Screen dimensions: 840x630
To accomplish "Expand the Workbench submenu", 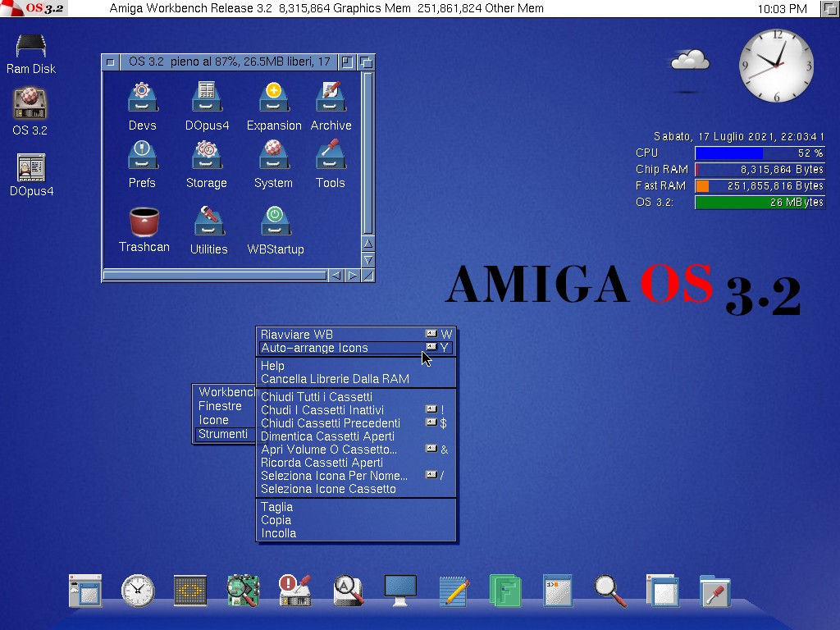I will 225,392.
